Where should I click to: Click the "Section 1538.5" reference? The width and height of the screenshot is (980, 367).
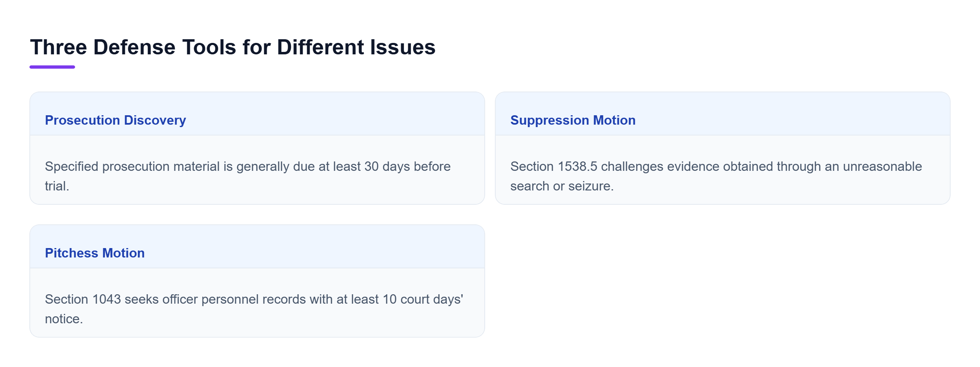554,166
